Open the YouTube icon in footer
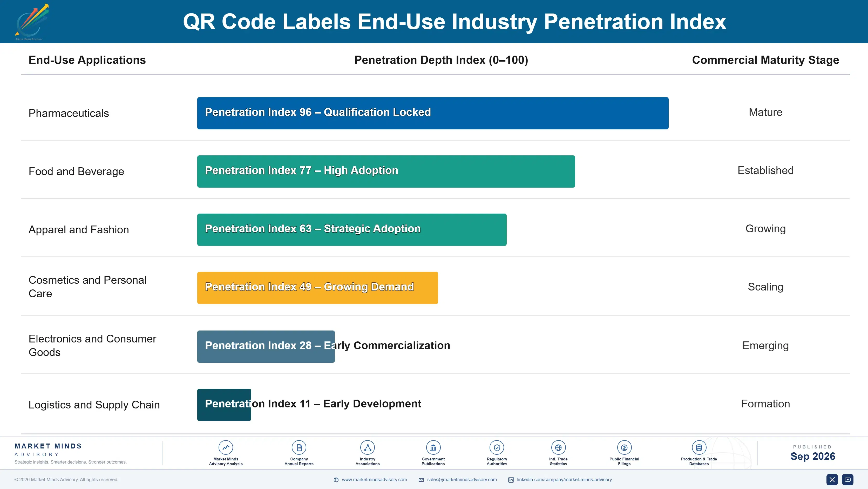 pyautogui.click(x=848, y=480)
